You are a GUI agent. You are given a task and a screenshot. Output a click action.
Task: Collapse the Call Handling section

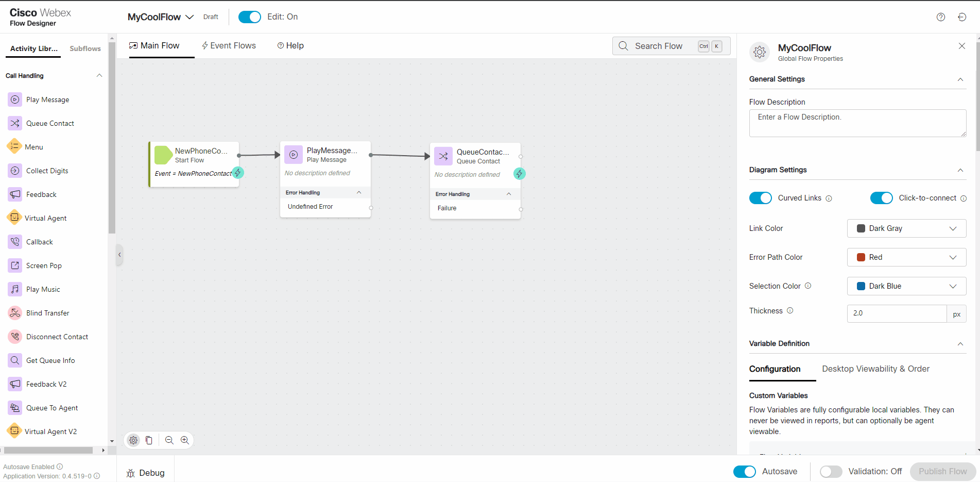click(99, 76)
